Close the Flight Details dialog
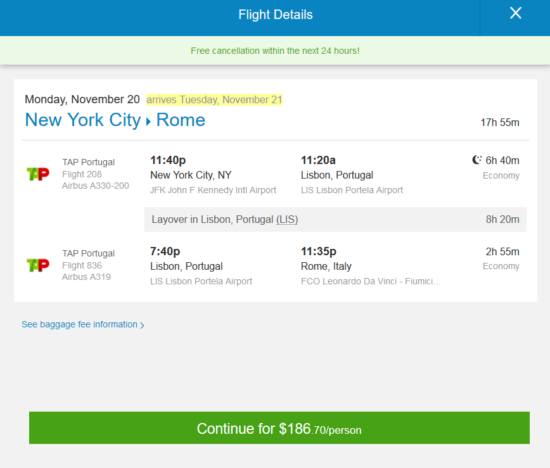The height and width of the screenshot is (468, 550). [x=515, y=13]
